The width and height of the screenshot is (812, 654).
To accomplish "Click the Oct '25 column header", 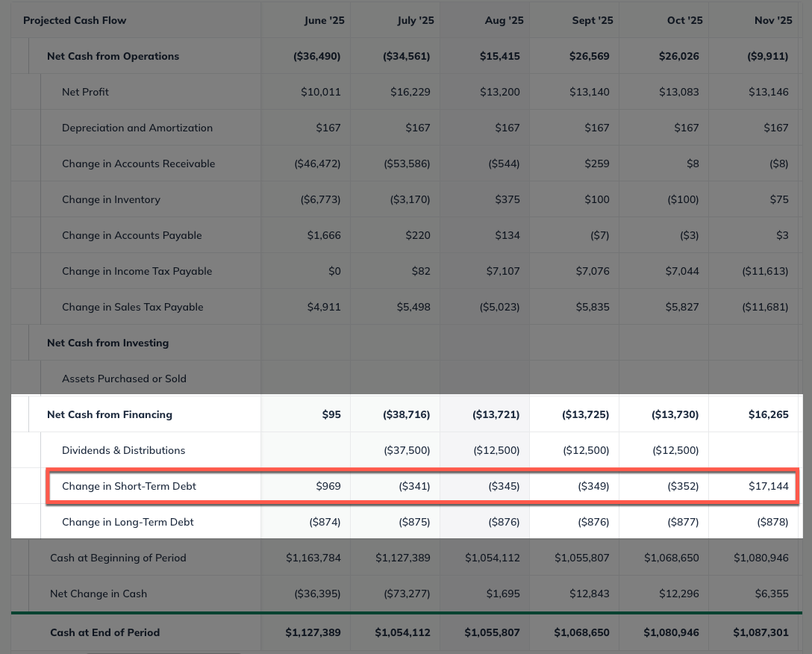I will pos(684,20).
